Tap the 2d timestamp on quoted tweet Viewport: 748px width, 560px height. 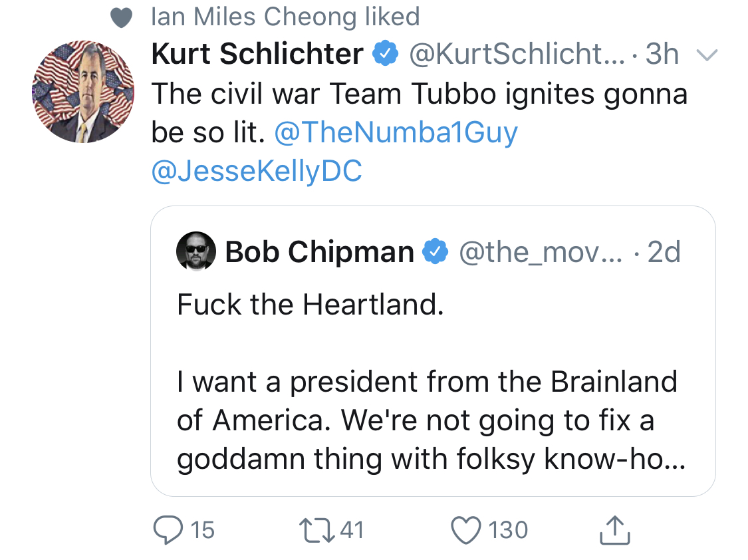click(664, 251)
